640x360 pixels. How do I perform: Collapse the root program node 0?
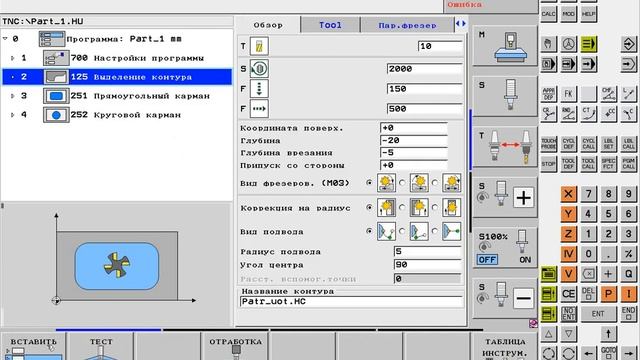click(x=5, y=39)
